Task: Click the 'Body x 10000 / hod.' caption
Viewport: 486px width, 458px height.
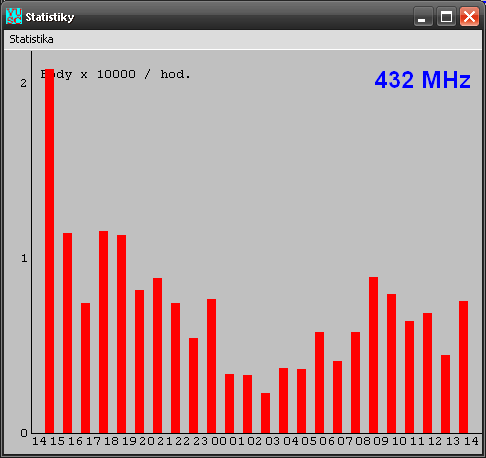Action: click(x=115, y=74)
